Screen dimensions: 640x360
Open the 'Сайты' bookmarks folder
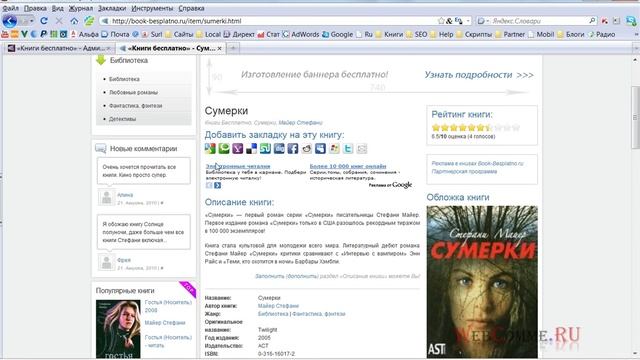(178, 35)
